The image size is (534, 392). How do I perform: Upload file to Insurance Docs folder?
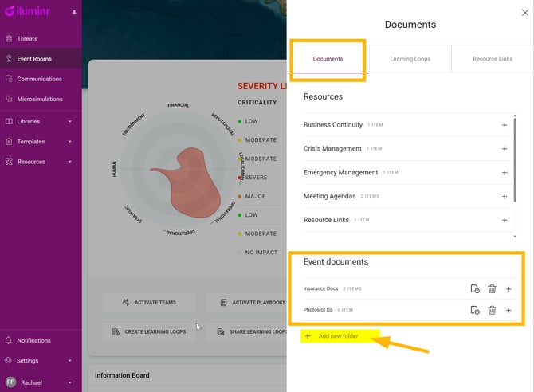click(475, 288)
